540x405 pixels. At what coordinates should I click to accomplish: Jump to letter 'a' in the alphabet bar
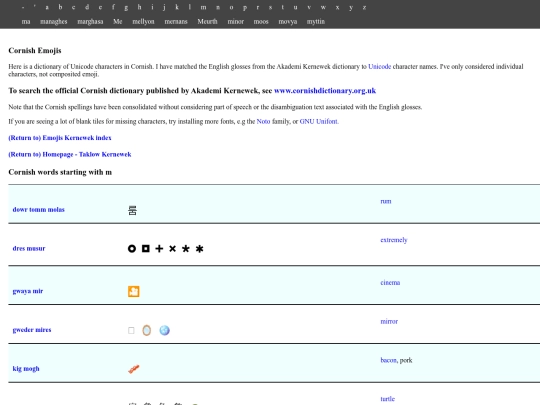47,7
